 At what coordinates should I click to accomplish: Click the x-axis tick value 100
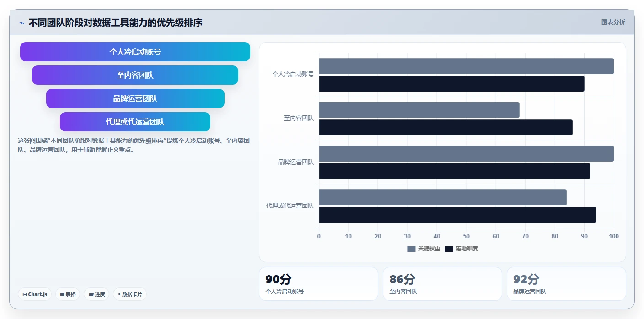coord(614,236)
